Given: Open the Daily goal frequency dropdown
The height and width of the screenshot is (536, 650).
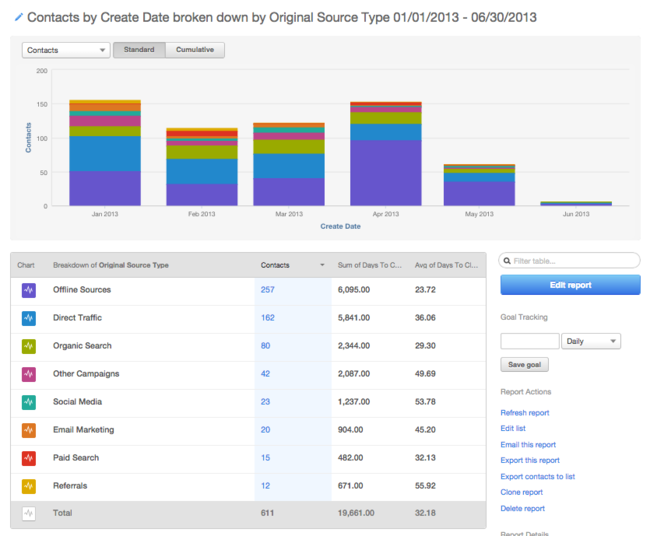Looking at the screenshot, I should pos(591,341).
